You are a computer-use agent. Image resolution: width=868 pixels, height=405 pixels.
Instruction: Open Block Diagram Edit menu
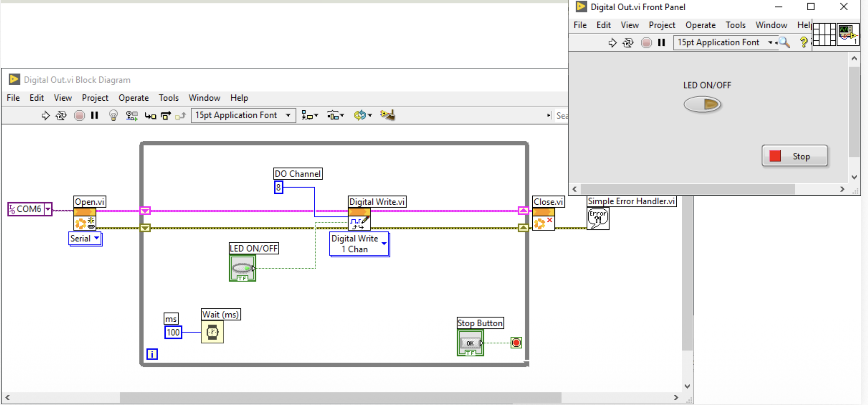pos(37,98)
